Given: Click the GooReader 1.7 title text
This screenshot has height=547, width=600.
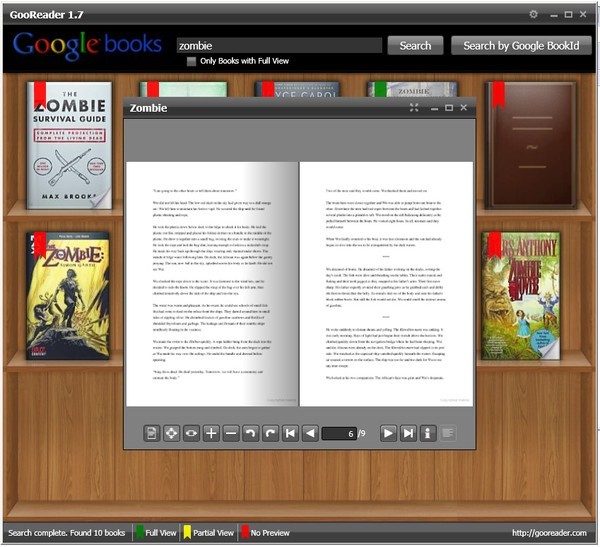Looking at the screenshot, I should pos(46,15).
